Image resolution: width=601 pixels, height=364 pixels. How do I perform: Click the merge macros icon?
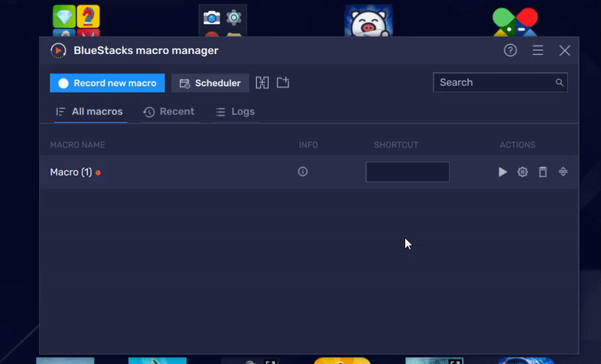coord(262,83)
